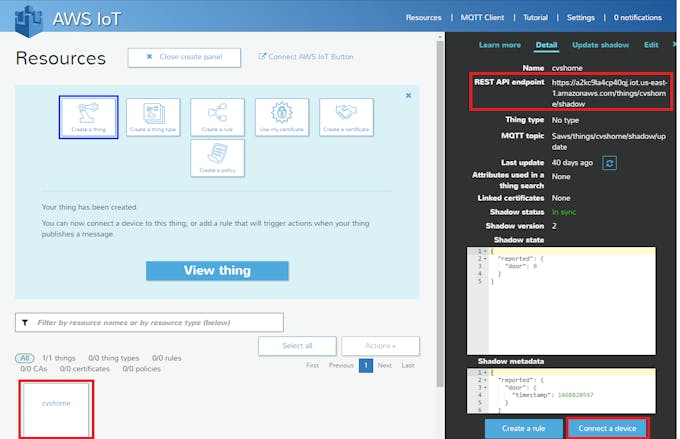Open the Tutorial link in the header
The height and width of the screenshot is (439, 680).
pos(535,17)
